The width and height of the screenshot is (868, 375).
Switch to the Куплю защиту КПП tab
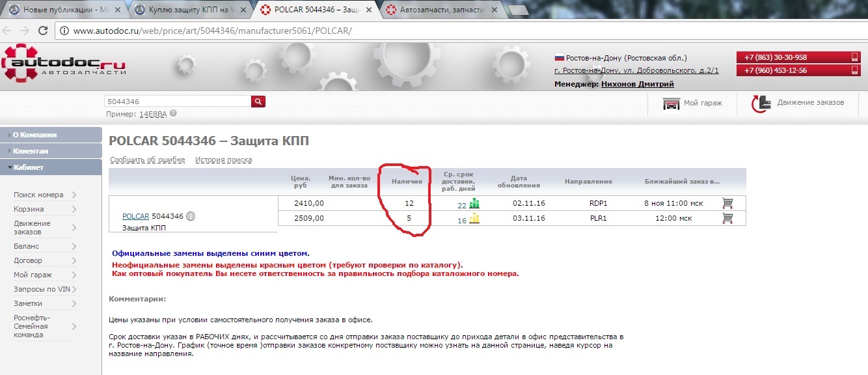pyautogui.click(x=190, y=10)
